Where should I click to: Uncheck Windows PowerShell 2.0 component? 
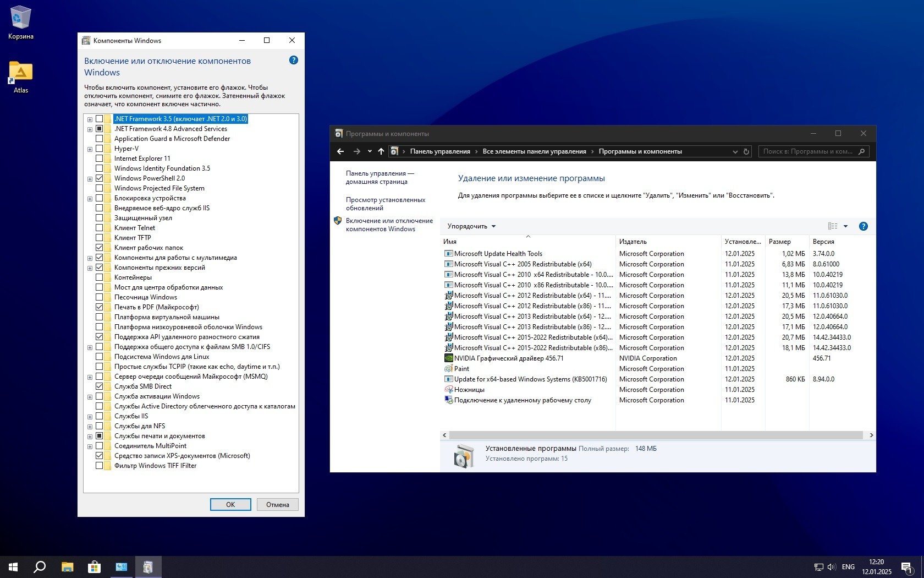100,178
